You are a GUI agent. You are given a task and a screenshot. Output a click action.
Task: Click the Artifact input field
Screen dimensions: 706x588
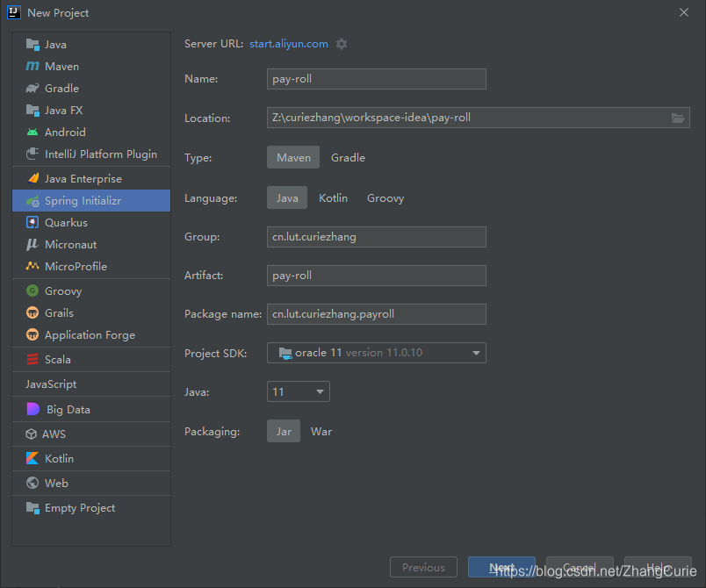click(x=377, y=276)
